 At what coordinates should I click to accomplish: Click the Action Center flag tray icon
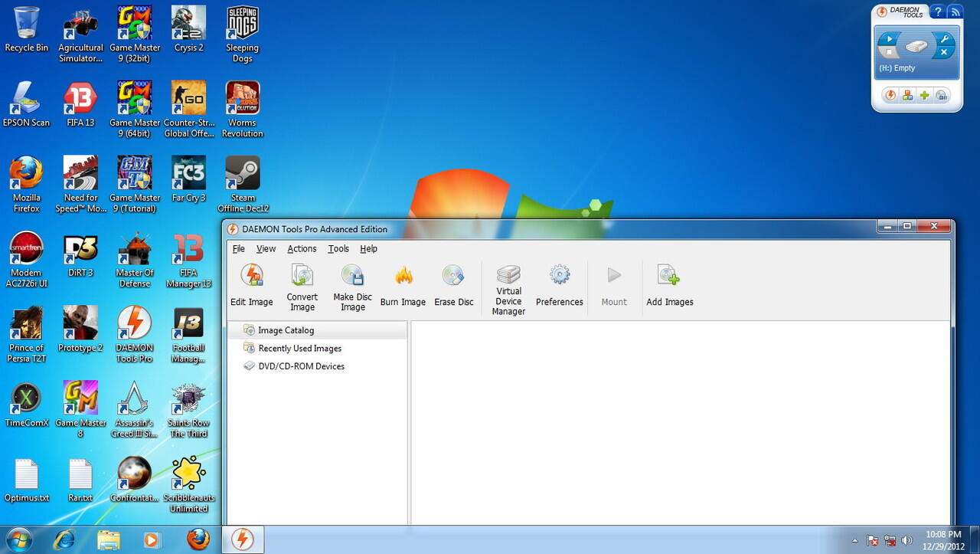click(x=873, y=540)
